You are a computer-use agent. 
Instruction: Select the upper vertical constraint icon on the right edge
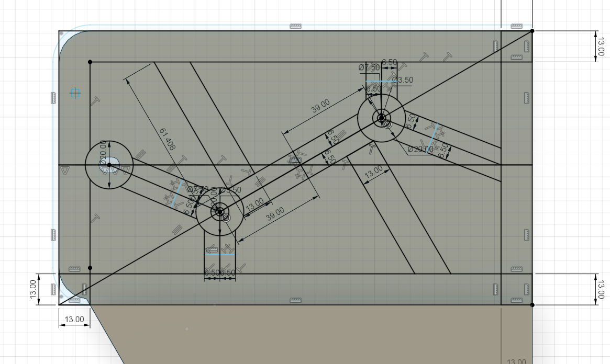[x=527, y=98]
